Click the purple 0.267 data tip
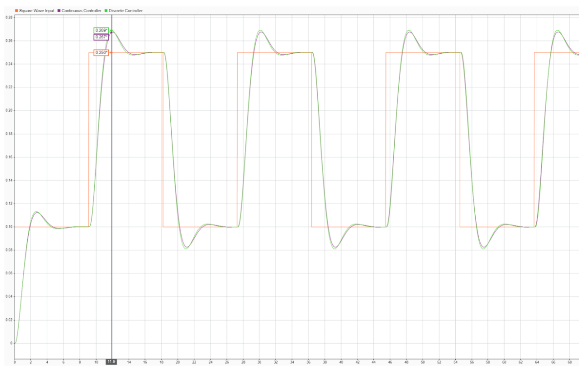The width and height of the screenshot is (588, 372). (x=101, y=37)
